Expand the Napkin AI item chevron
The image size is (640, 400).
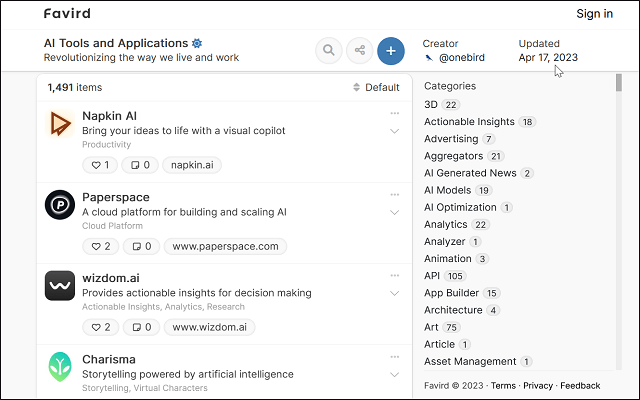click(394, 131)
